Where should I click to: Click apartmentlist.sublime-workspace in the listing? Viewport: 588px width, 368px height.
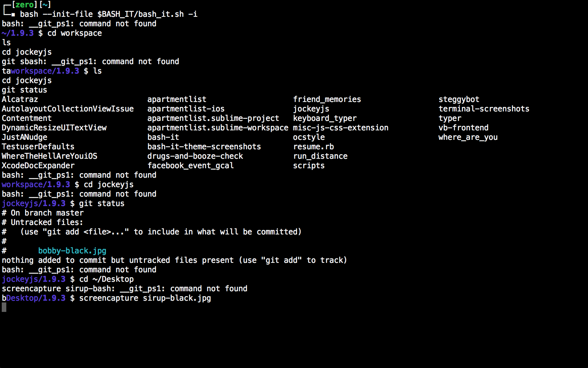tap(218, 128)
